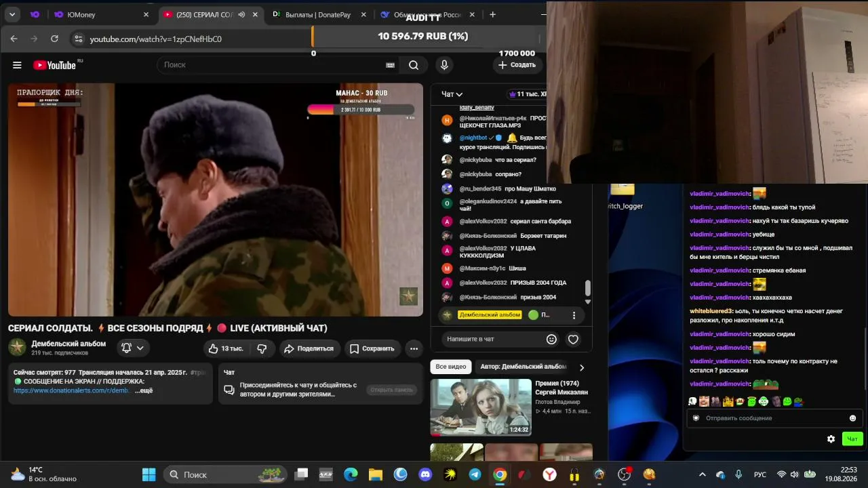
Task: View site information icon in address bar
Action: 78,39
